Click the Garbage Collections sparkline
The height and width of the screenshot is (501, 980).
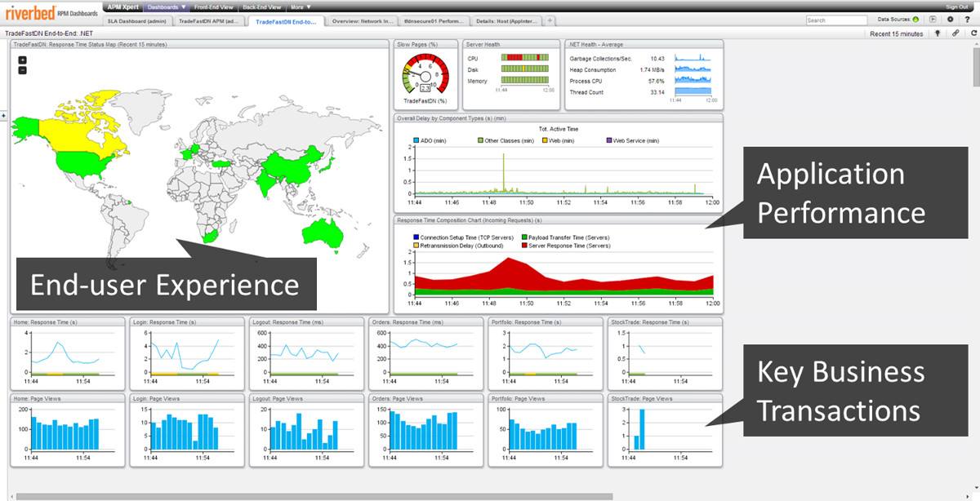pos(693,58)
